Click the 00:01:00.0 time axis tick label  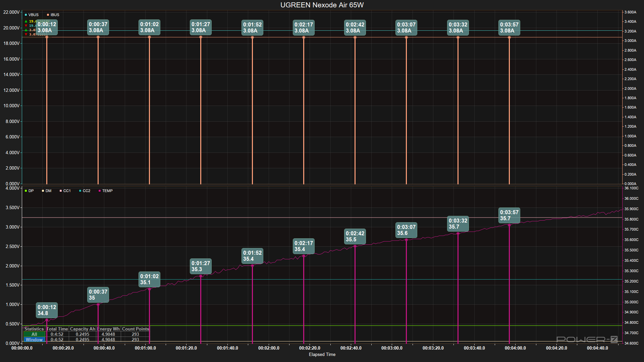[x=145, y=348]
